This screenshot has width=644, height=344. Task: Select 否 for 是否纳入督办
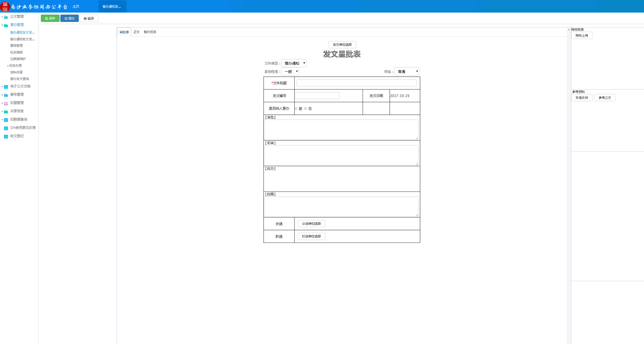[x=306, y=108]
